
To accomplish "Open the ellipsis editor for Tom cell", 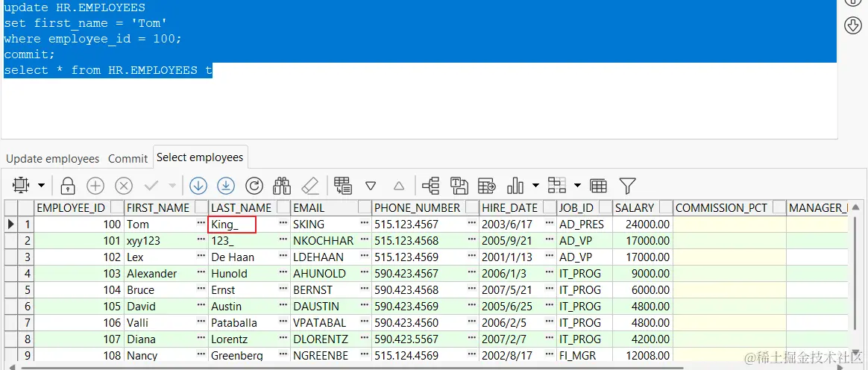I will point(201,224).
